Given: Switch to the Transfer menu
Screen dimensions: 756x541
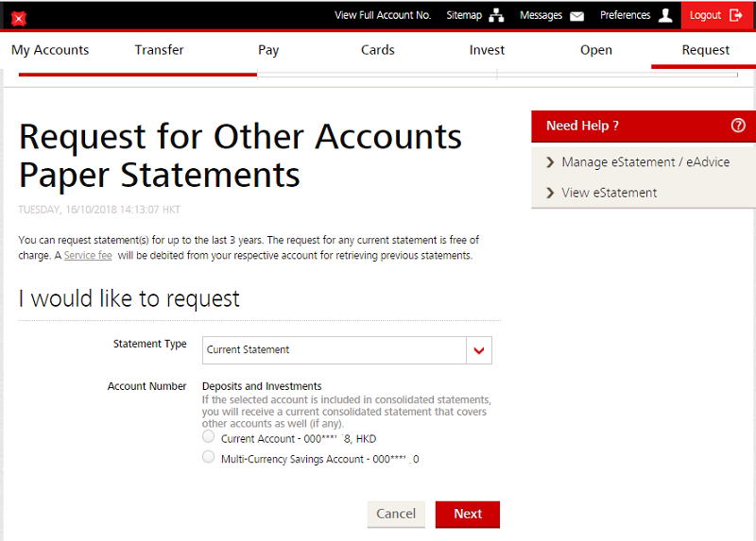Looking at the screenshot, I should click(x=159, y=50).
